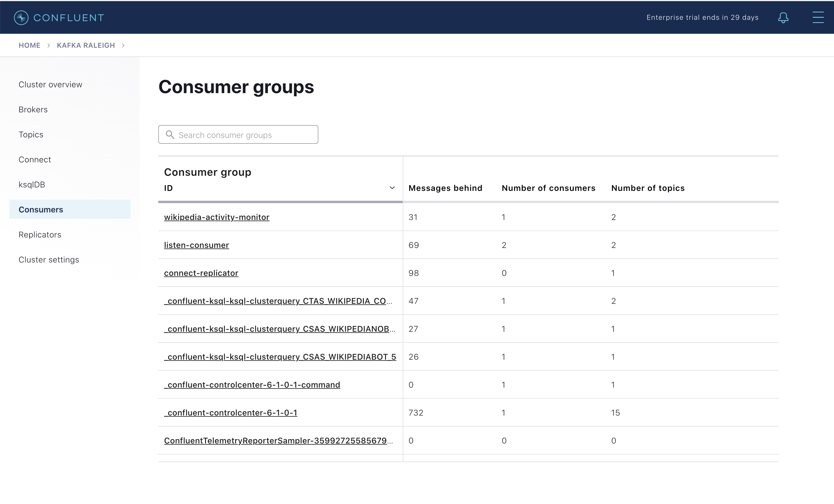
Task: Open the CTAS_WIKIPEDIA_CO ksql consumer group
Action: click(278, 301)
